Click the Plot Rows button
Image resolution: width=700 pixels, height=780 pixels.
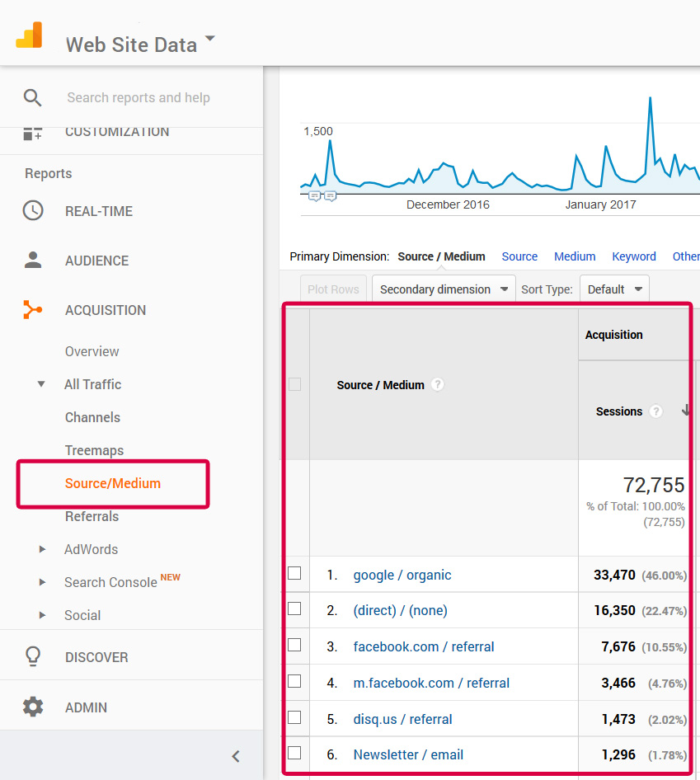pos(332,289)
